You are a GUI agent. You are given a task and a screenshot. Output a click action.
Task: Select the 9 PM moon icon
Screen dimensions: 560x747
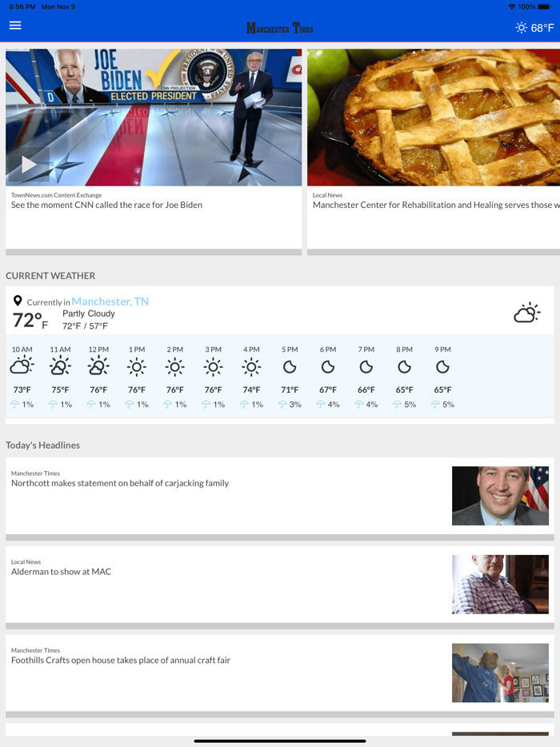pos(442,367)
